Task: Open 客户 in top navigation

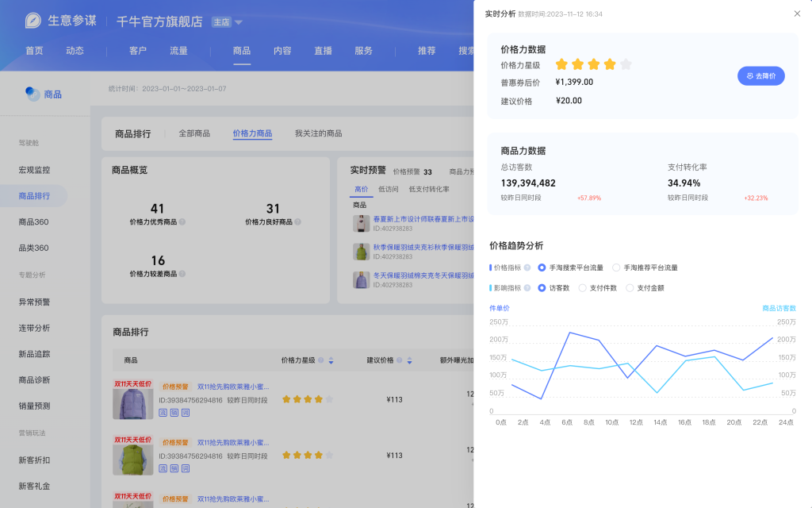Action: click(138, 51)
